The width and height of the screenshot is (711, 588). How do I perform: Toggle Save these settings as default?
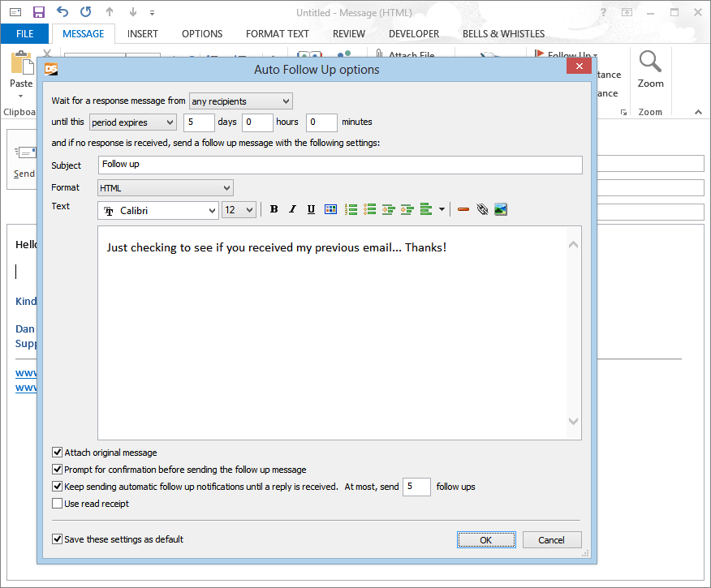click(x=58, y=539)
